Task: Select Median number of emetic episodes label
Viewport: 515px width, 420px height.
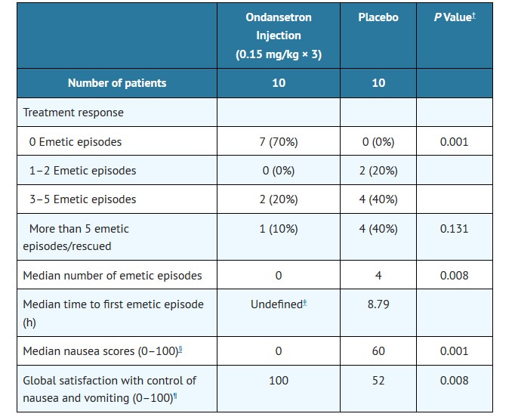Action: coord(113,275)
